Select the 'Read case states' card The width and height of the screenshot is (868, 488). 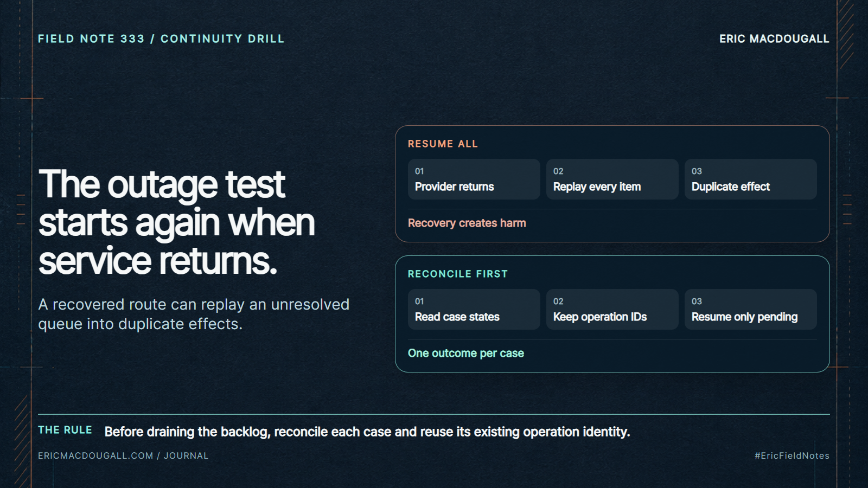[474, 309]
